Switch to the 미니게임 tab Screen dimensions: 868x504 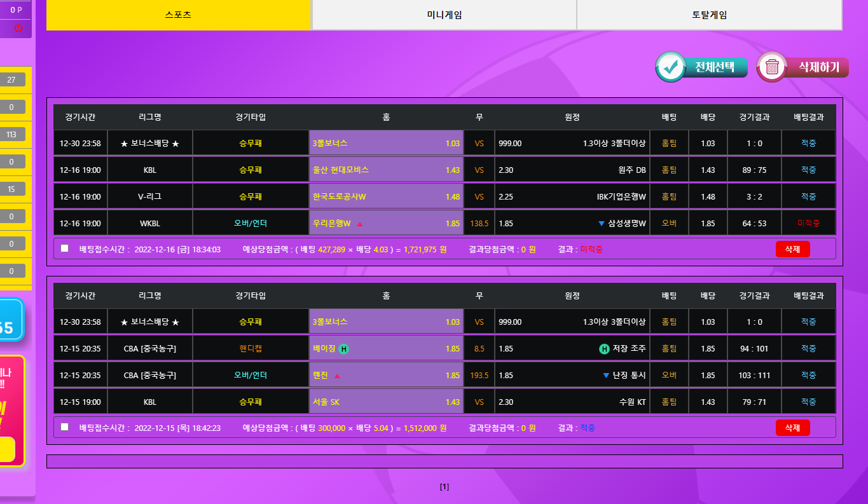[x=444, y=15]
